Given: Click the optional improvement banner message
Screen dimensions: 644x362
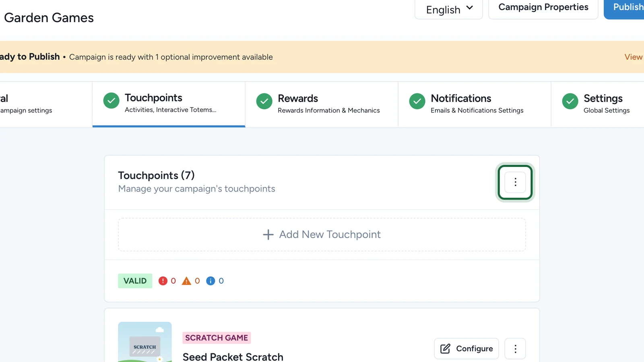Looking at the screenshot, I should point(171,57).
